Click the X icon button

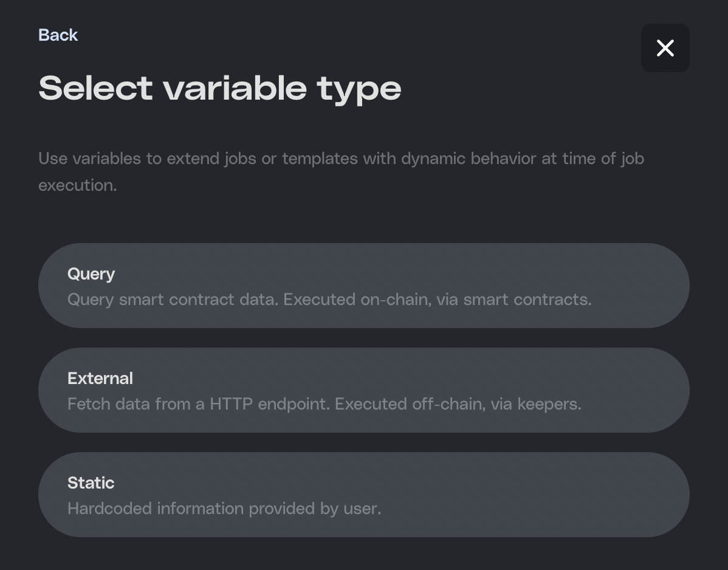[x=665, y=48]
